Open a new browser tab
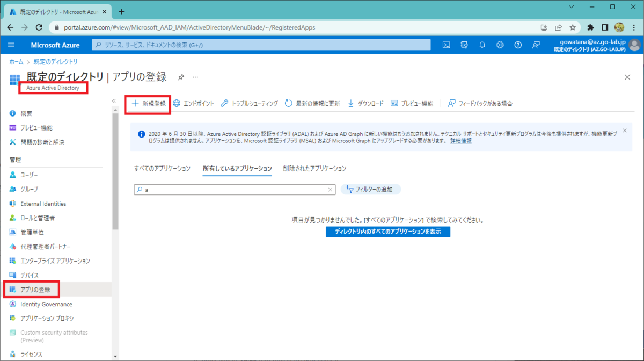This screenshot has height=361, width=644. click(121, 11)
